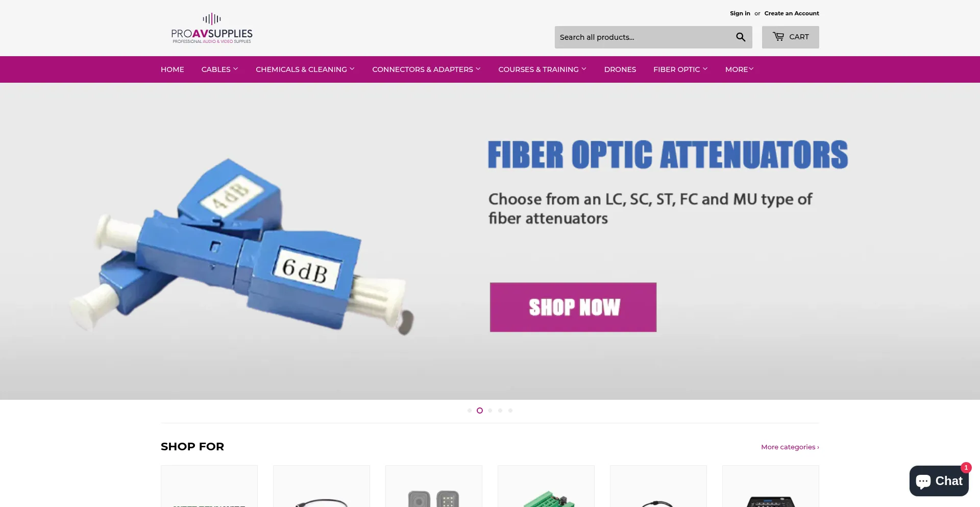Expand Chemicals & Cleaning menu
This screenshot has width=980, height=507.
[305, 69]
